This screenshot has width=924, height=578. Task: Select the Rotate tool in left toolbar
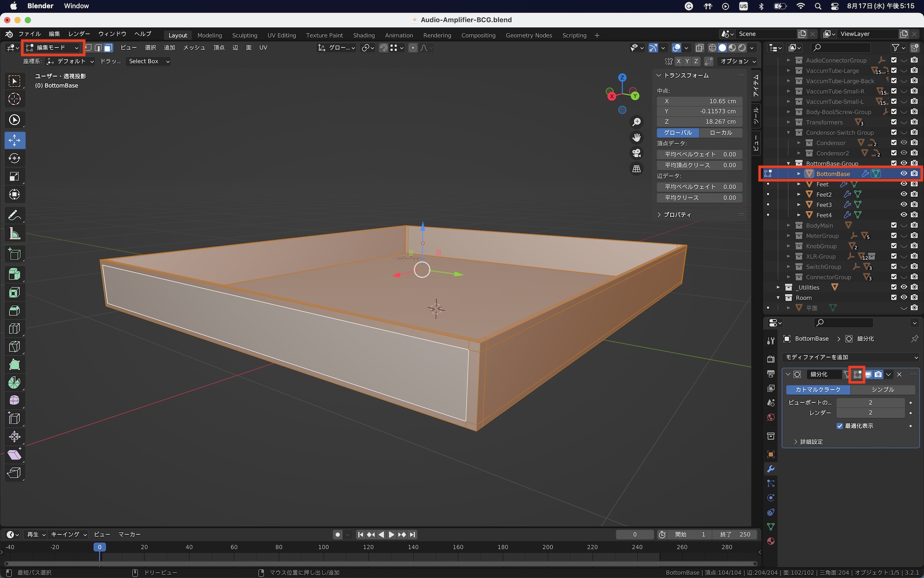[14, 159]
